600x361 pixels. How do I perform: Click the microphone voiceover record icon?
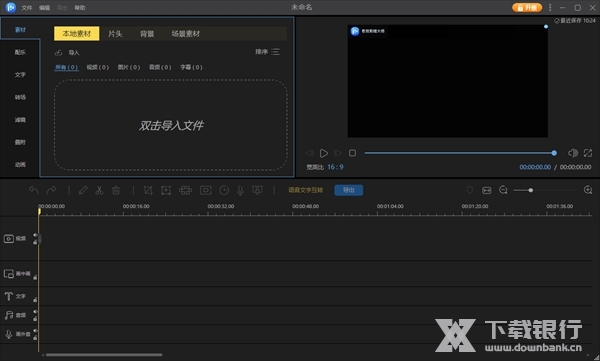(x=240, y=190)
